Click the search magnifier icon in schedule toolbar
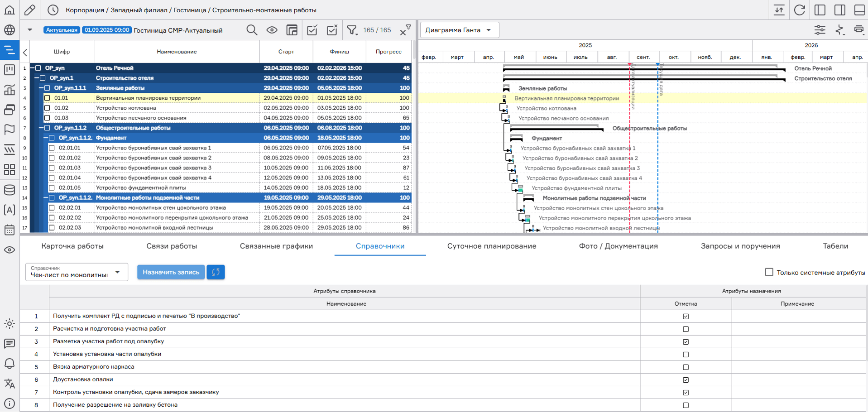Image resolution: width=868 pixels, height=413 pixels. click(x=252, y=30)
